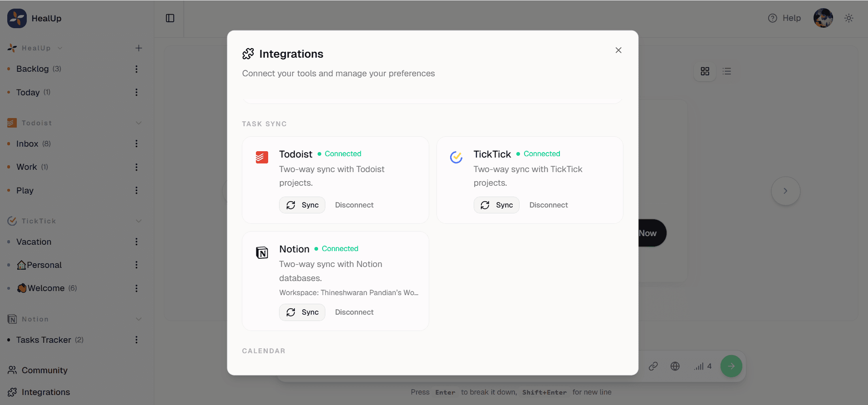The height and width of the screenshot is (405, 868).
Task: Click the TickTick Connected status label
Action: (x=542, y=154)
